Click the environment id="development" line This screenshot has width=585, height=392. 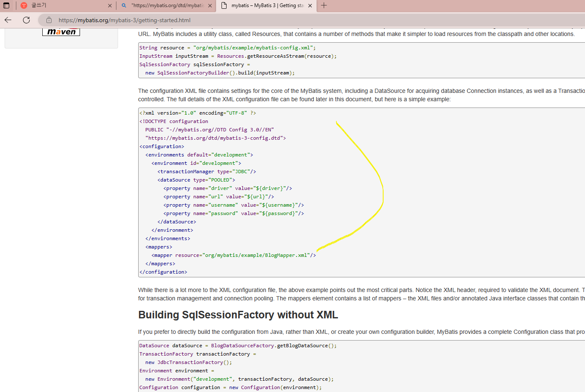[196, 163]
